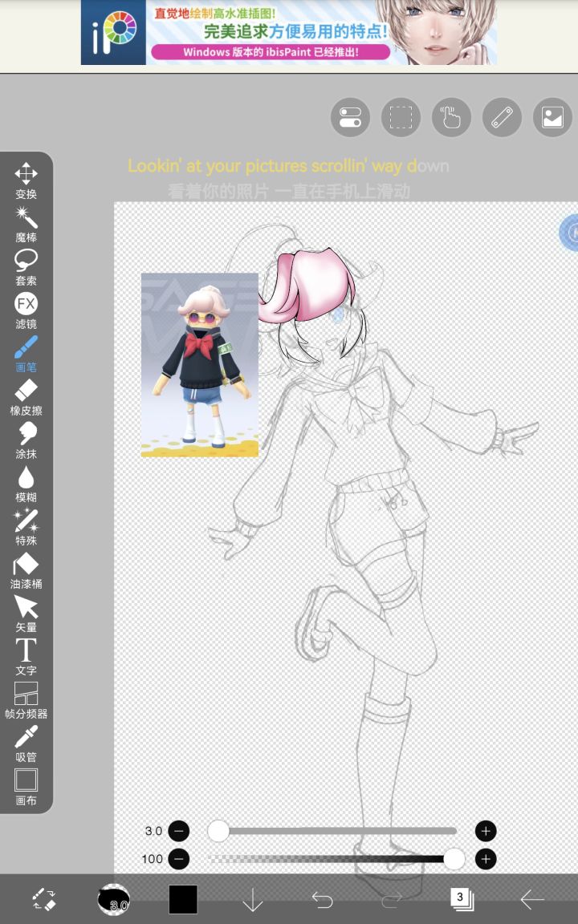Redo the last undone stroke
578x924 pixels.
[x=392, y=899]
